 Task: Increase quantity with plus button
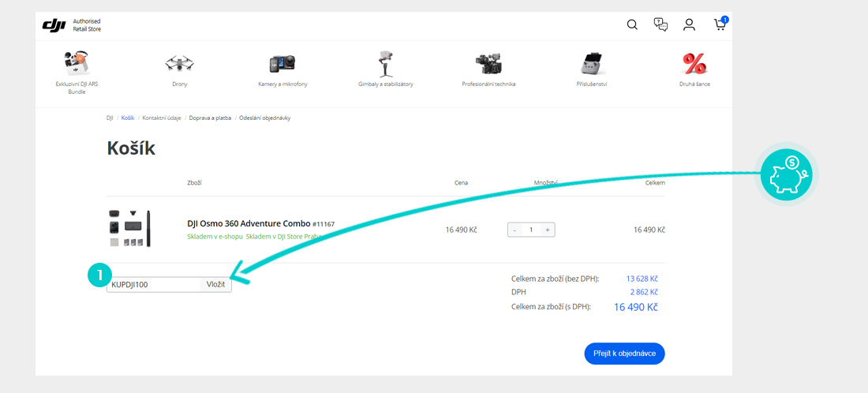tap(548, 230)
